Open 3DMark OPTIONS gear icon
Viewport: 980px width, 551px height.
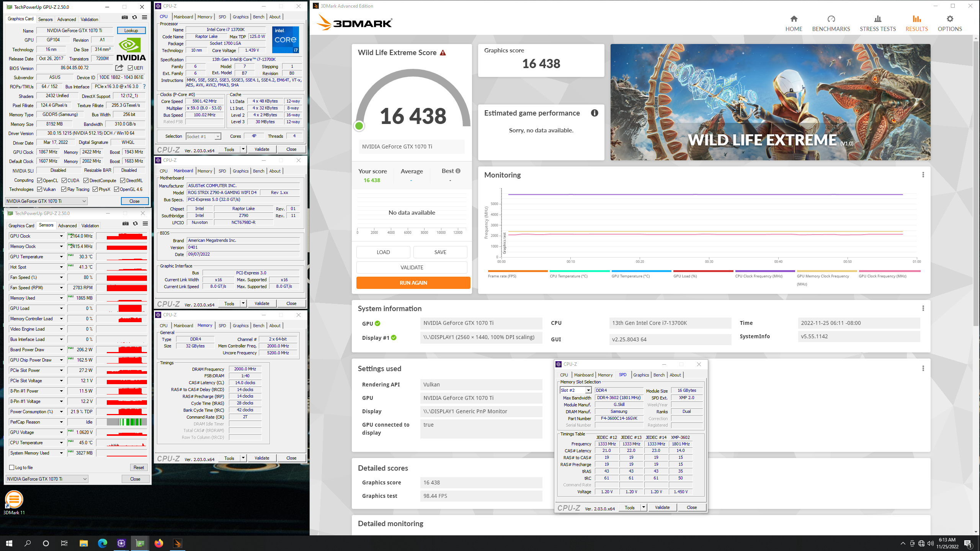click(950, 19)
